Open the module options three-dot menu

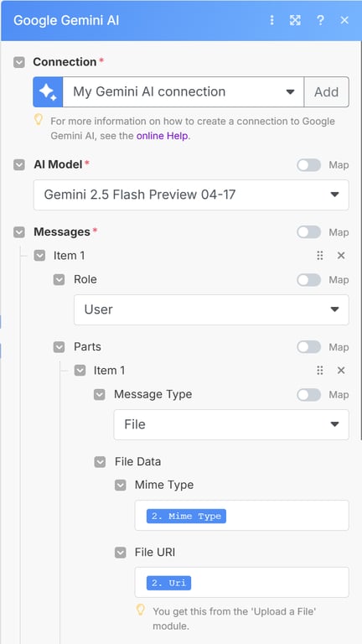point(271,20)
